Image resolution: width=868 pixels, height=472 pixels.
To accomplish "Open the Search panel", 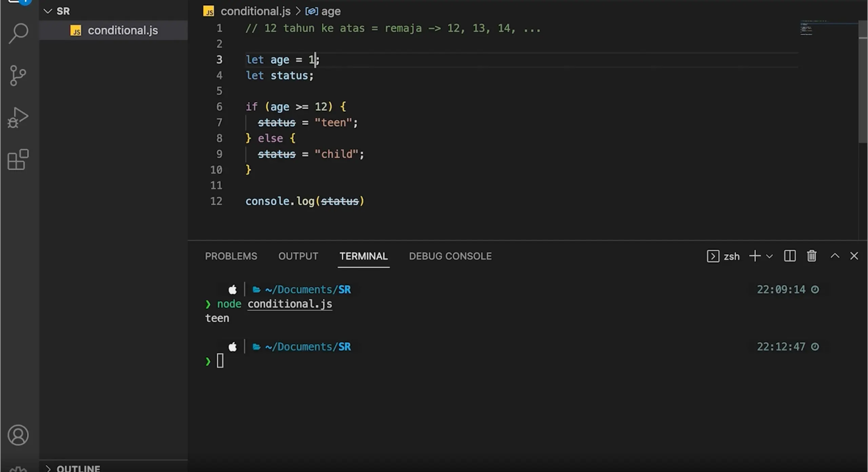I will tap(18, 32).
